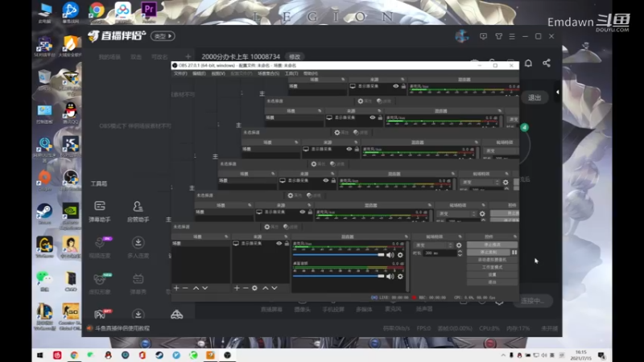
Task: Open the 视图(V) menu in OBS
Action: pos(218,73)
